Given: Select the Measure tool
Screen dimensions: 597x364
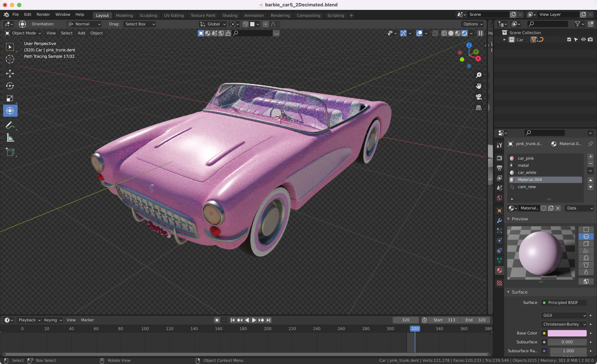Looking at the screenshot, I should 10,138.
